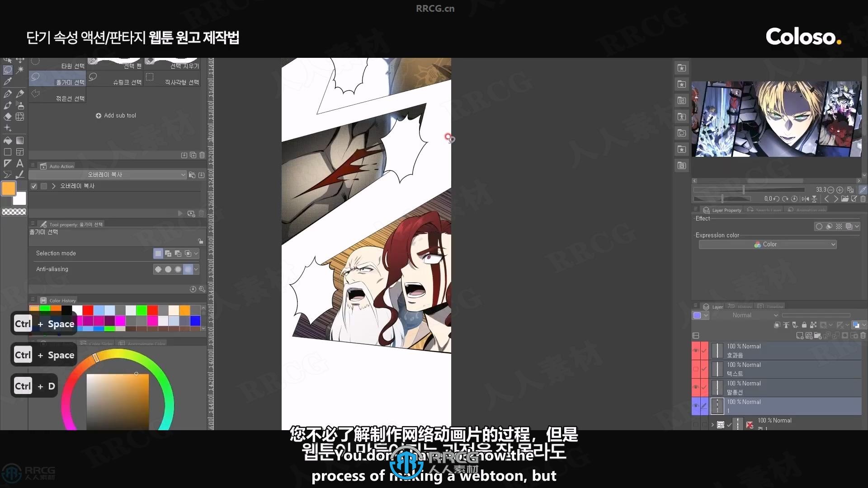The width and height of the screenshot is (868, 488).
Task: Select the Figure rectangle tool
Action: pos(8,152)
